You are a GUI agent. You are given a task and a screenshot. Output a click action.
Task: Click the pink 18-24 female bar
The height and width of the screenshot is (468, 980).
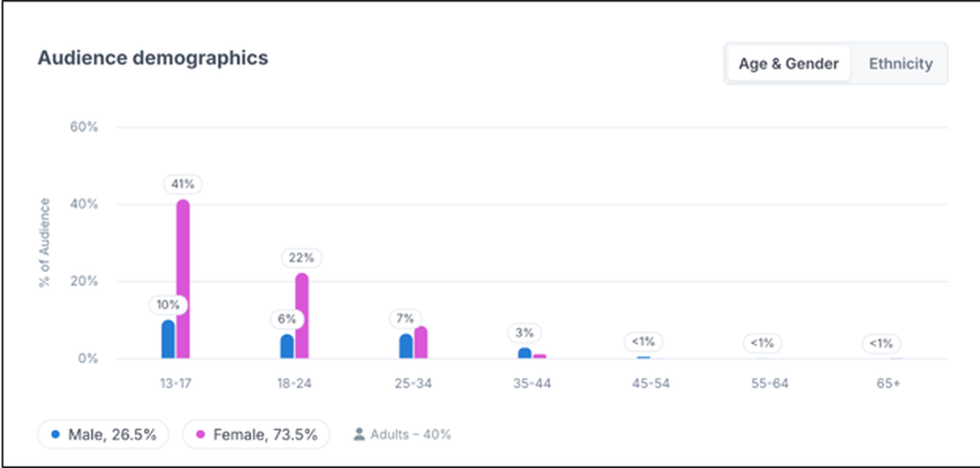click(x=302, y=315)
